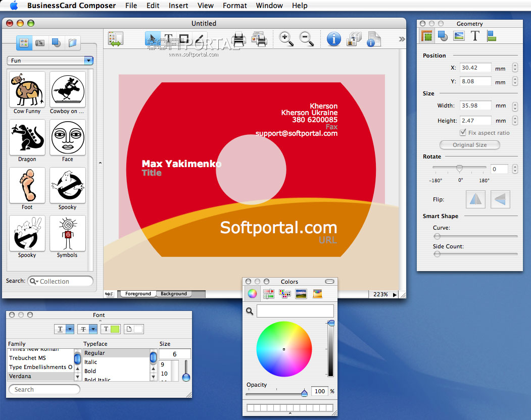Image resolution: width=531 pixels, height=420 pixels.
Task: Switch to smart shapes source tab
Action: (56, 42)
